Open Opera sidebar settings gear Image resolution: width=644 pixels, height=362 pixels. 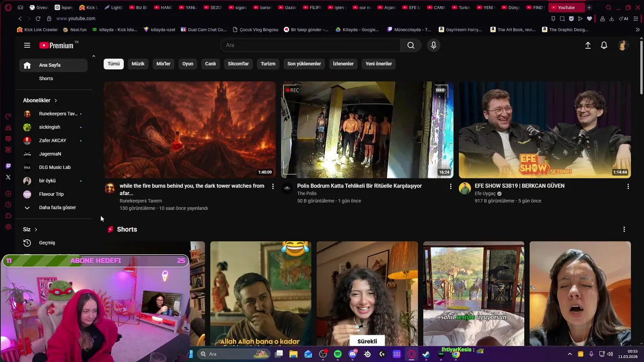[x=8, y=227]
